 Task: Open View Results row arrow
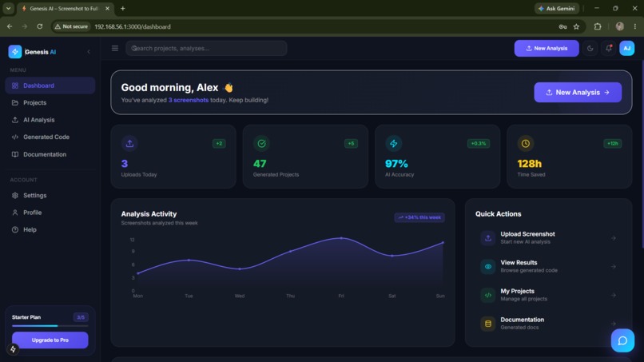tap(613, 267)
